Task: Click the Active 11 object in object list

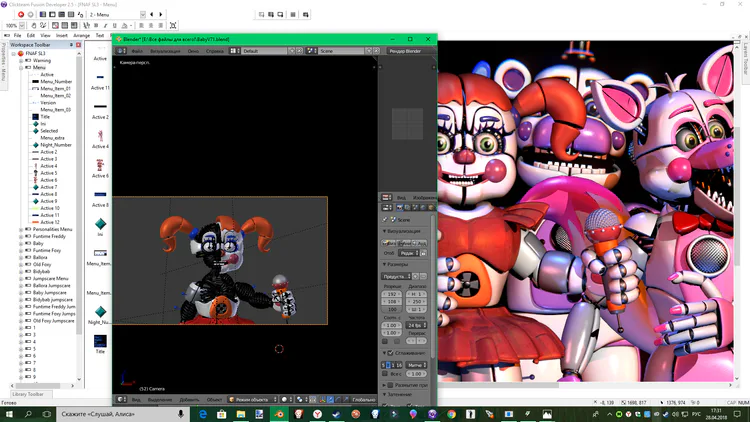Action: pyautogui.click(x=100, y=81)
